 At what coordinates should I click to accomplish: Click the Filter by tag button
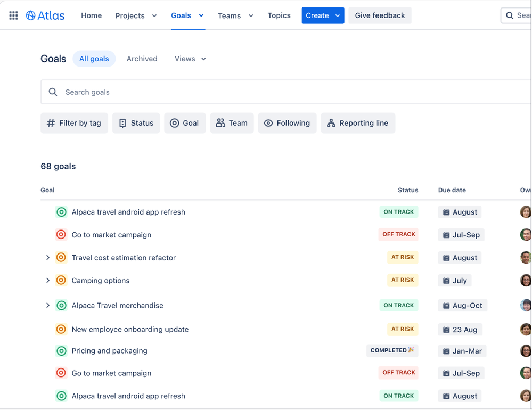[75, 123]
